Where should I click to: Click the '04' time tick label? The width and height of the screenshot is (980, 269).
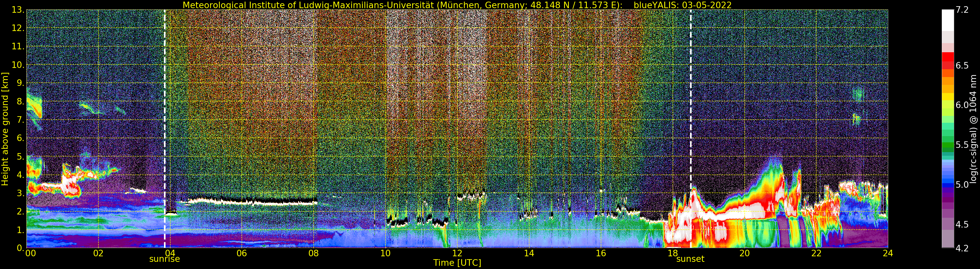pos(170,253)
